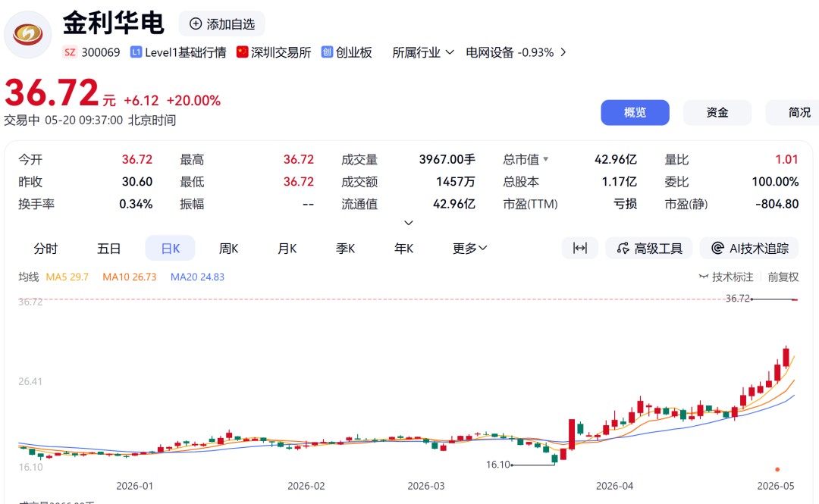This screenshot has width=819, height=504.
Task: Open AI技术追踪 tracking
Action: [749, 248]
